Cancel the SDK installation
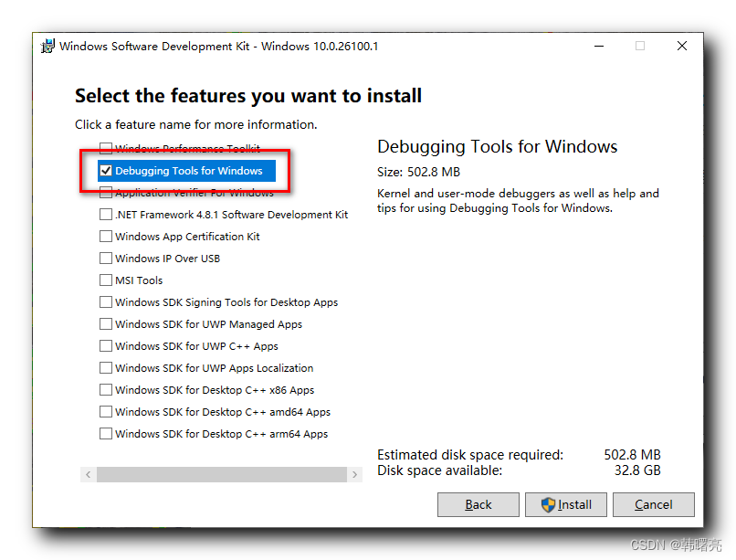Screen dimensions: 736x560 (653, 504)
